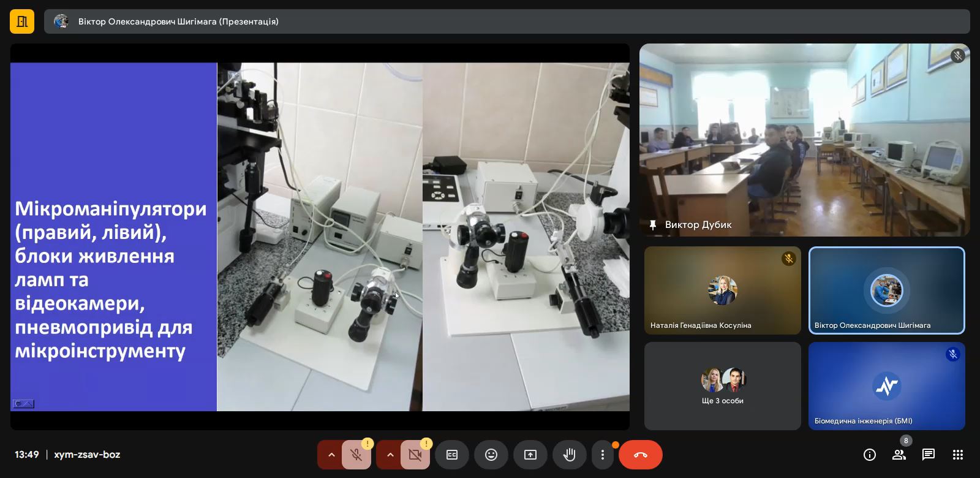Click the yellow meeting room icon
The image size is (980, 478).
[22, 21]
